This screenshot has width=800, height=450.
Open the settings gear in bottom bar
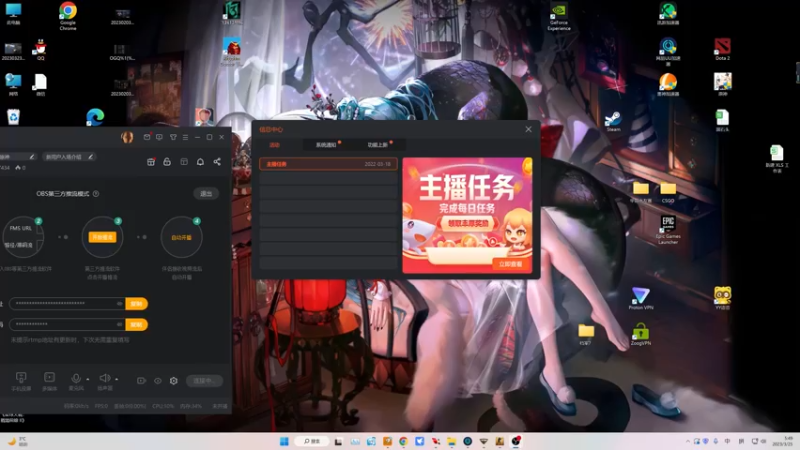coord(173,381)
